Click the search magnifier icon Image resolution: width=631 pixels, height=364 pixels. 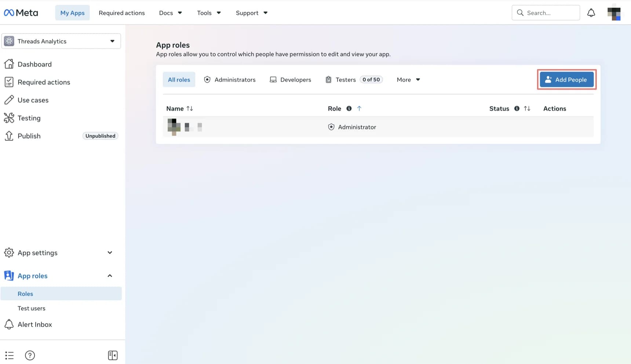click(520, 13)
